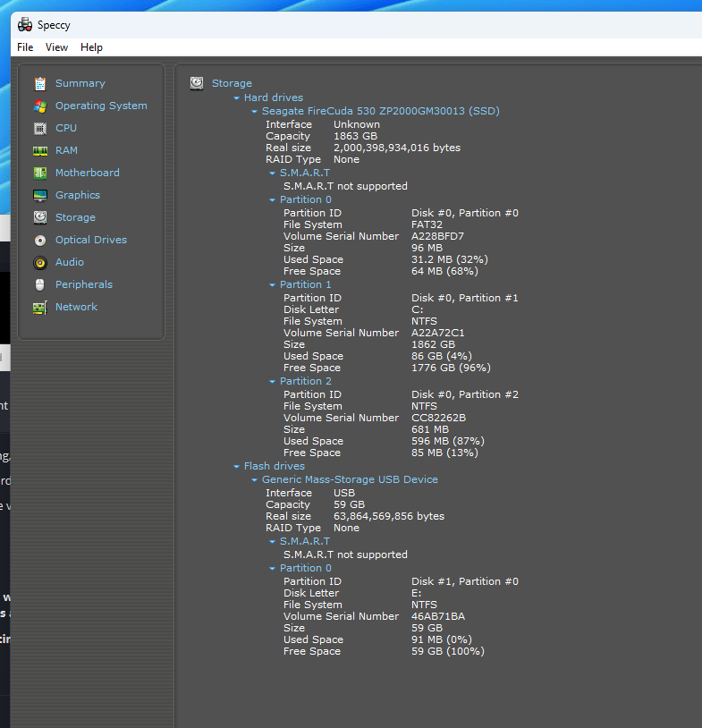Image resolution: width=702 pixels, height=728 pixels.
Task: Collapse S.M.A.R.T under the Seagate drive
Action: point(272,174)
